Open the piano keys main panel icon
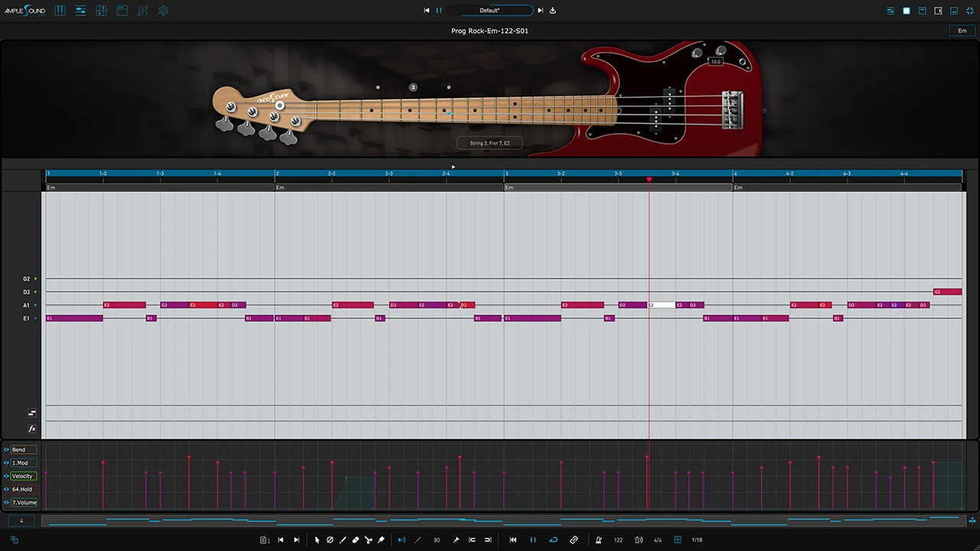This screenshot has width=980, height=551. click(x=60, y=11)
